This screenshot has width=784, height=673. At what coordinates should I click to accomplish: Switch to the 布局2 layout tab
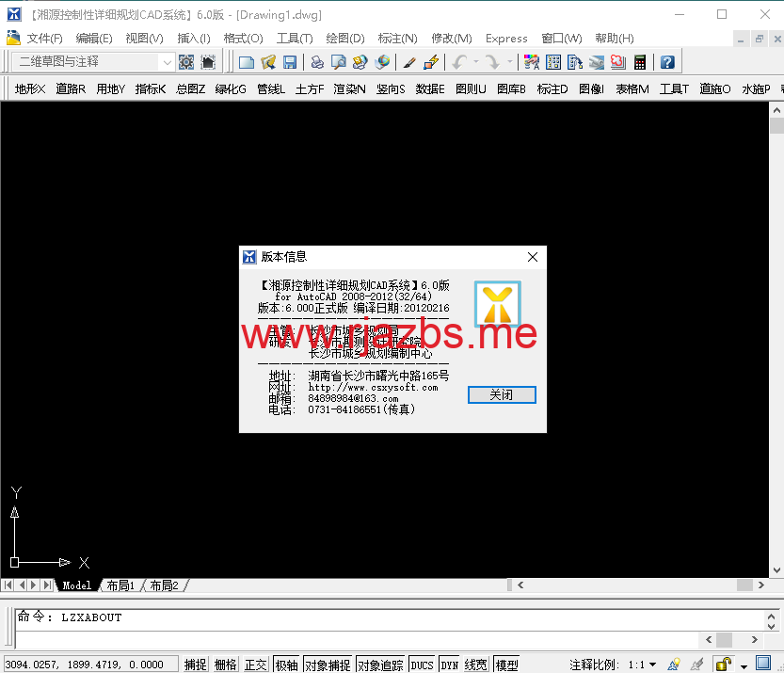[165, 585]
